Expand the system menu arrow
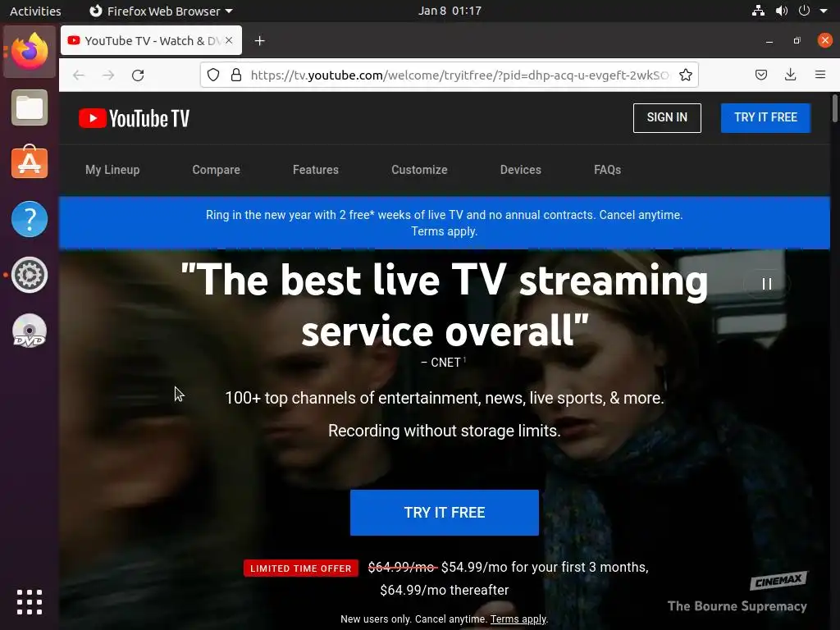The width and height of the screenshot is (840, 630). coord(824,11)
